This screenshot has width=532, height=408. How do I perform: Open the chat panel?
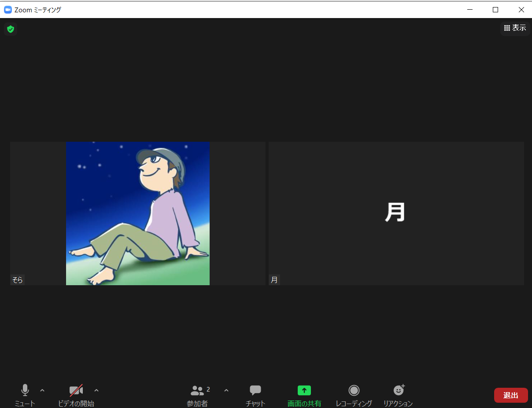click(x=255, y=390)
